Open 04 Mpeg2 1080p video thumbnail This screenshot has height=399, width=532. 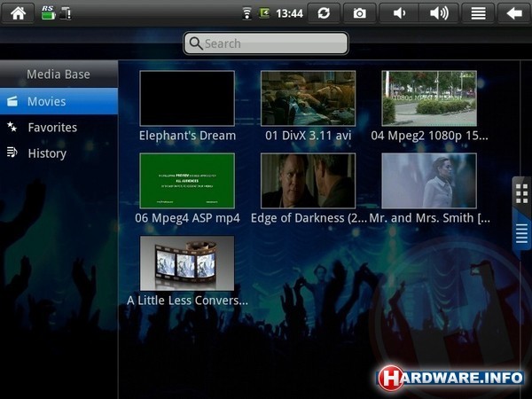429,98
